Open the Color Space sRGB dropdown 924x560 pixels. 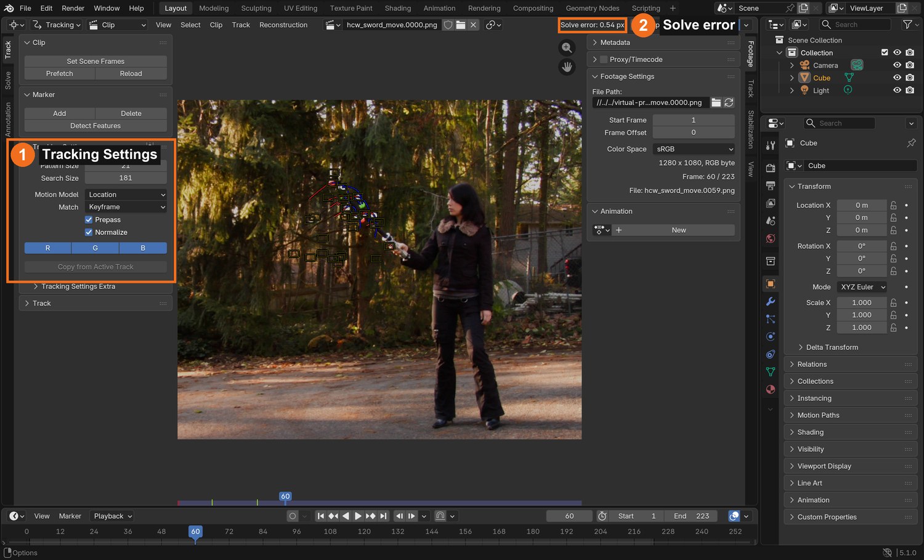[694, 149]
